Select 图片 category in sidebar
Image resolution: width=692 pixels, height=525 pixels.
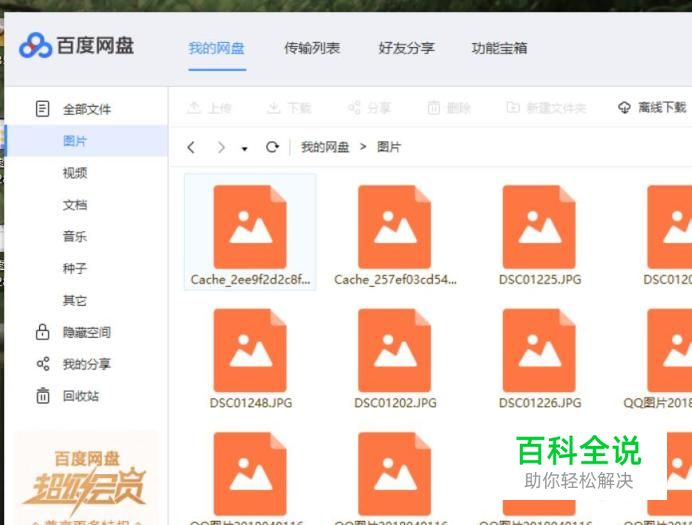coord(87,141)
